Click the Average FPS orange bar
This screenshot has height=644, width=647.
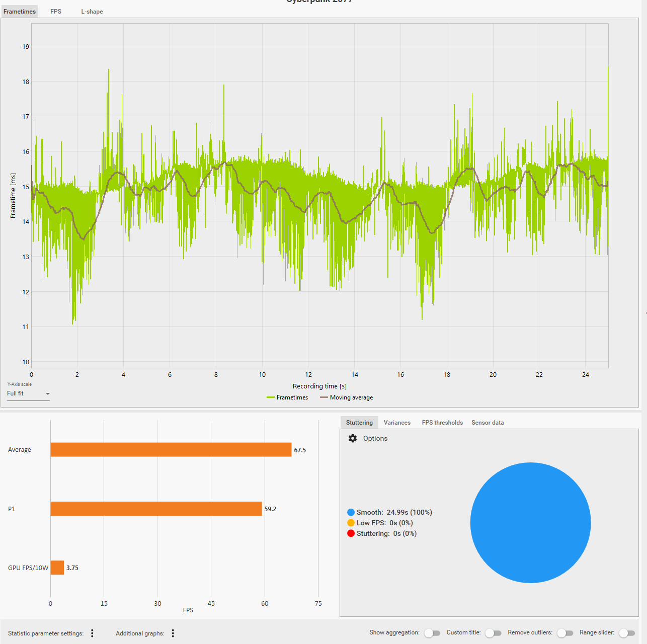171,450
